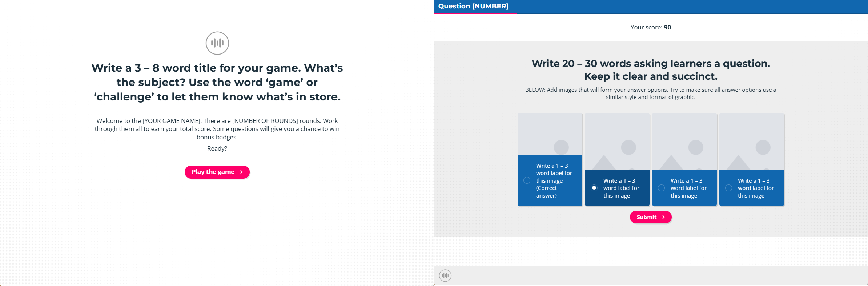Click the third answer card's image placeholder
Viewport: 868px width, 286px height.
(x=684, y=142)
